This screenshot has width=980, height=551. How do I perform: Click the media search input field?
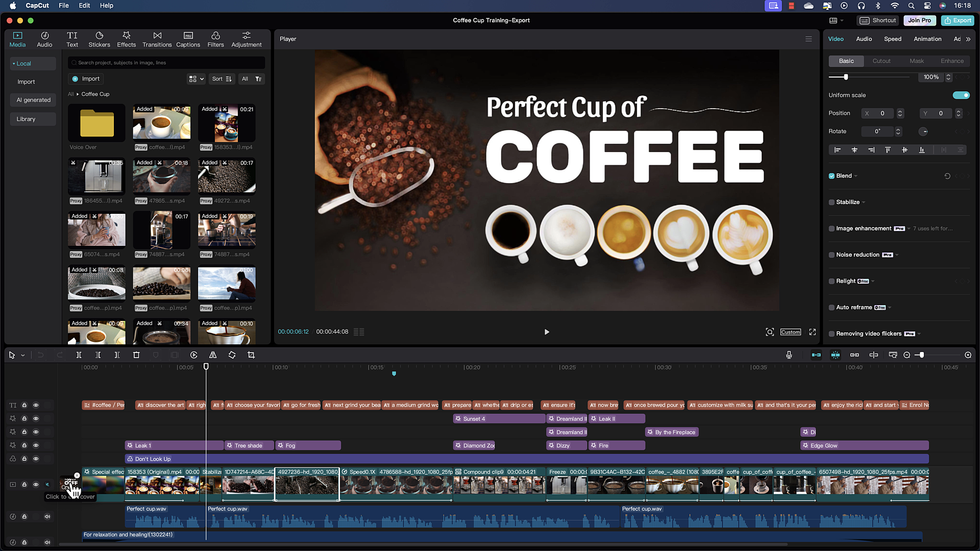pos(166,63)
